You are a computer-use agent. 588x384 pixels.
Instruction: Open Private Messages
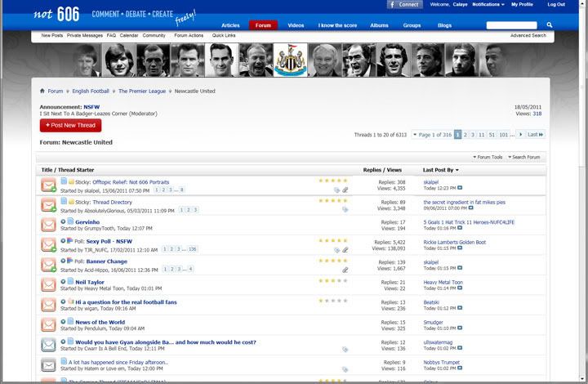click(x=85, y=35)
